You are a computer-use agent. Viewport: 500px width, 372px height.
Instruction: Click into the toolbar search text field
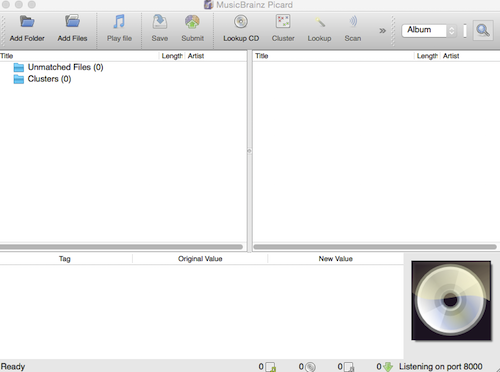click(x=465, y=31)
